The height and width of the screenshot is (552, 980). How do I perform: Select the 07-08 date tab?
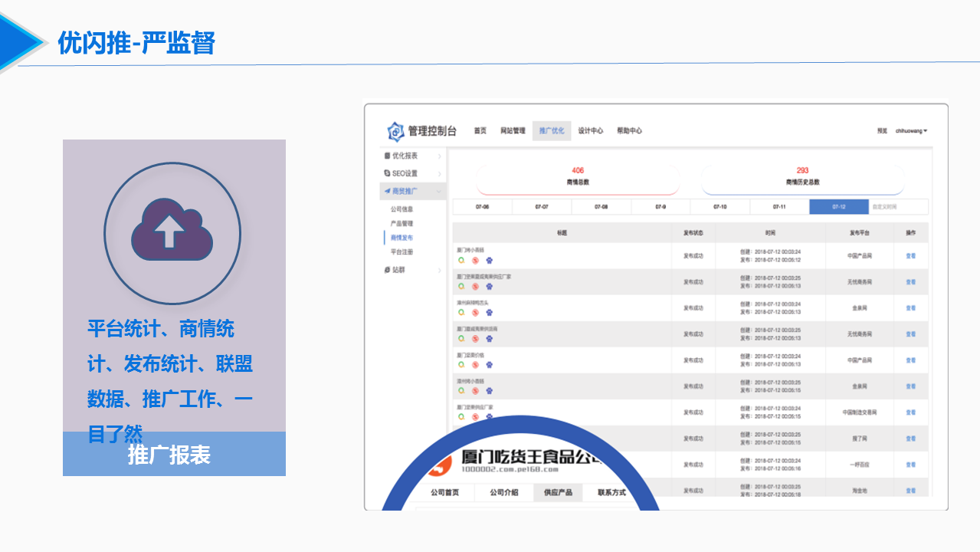(x=601, y=207)
